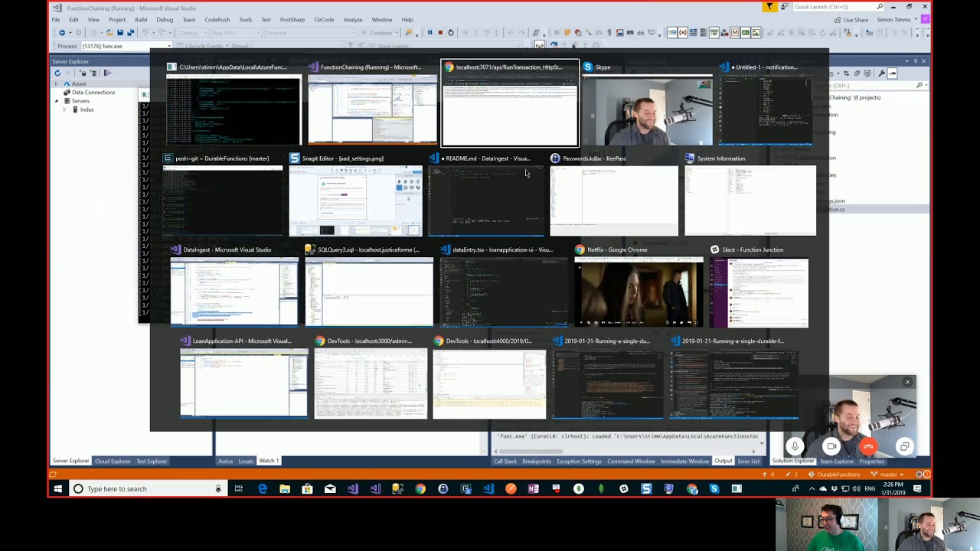The height and width of the screenshot is (551, 980).
Task: Open OneNote from taskbar
Action: pyautogui.click(x=534, y=488)
